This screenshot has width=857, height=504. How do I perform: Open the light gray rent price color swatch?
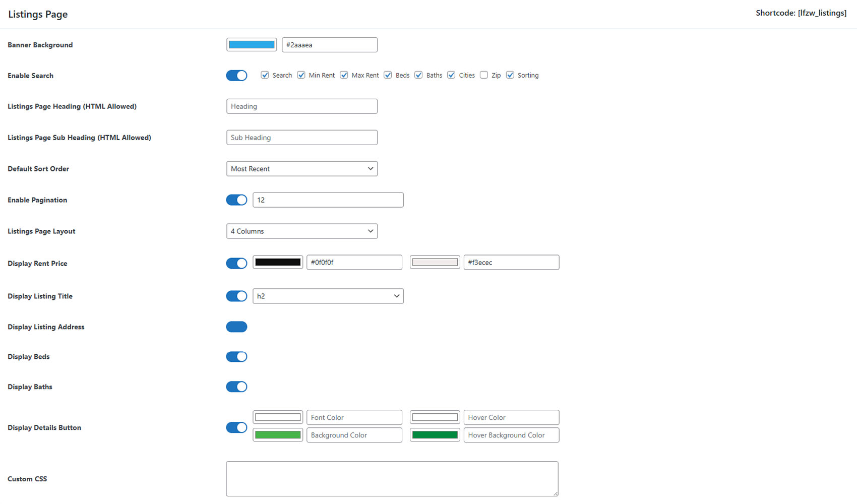click(x=435, y=262)
